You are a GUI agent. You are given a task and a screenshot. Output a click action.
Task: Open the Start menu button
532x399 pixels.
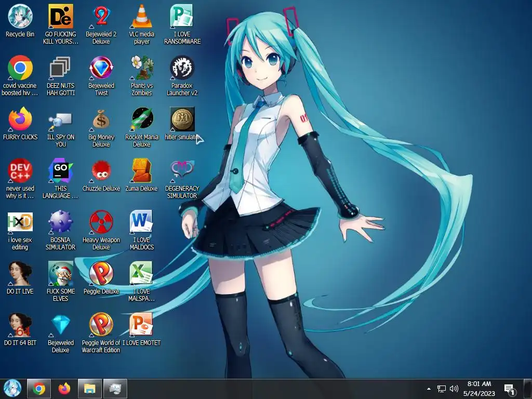click(x=12, y=389)
